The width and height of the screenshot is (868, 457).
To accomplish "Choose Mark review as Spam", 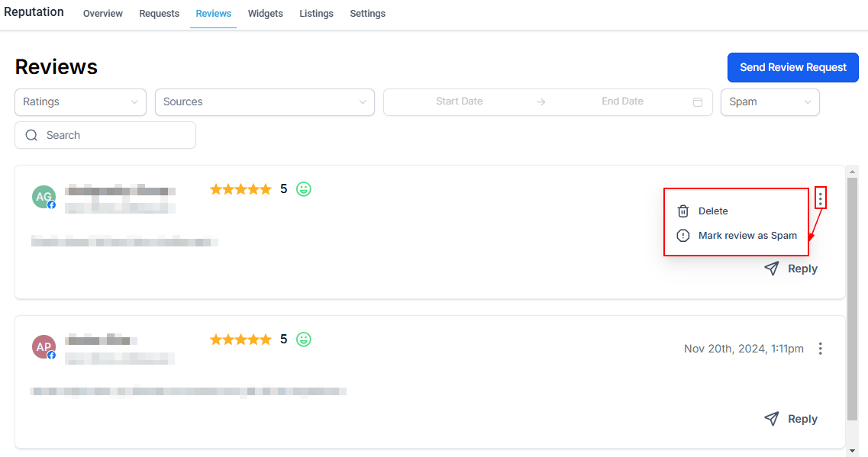I will click(x=747, y=236).
